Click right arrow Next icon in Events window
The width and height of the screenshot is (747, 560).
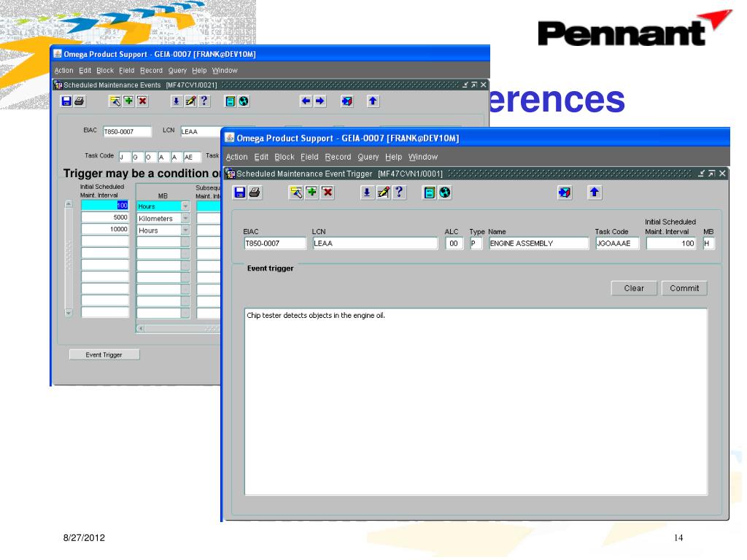coord(320,101)
